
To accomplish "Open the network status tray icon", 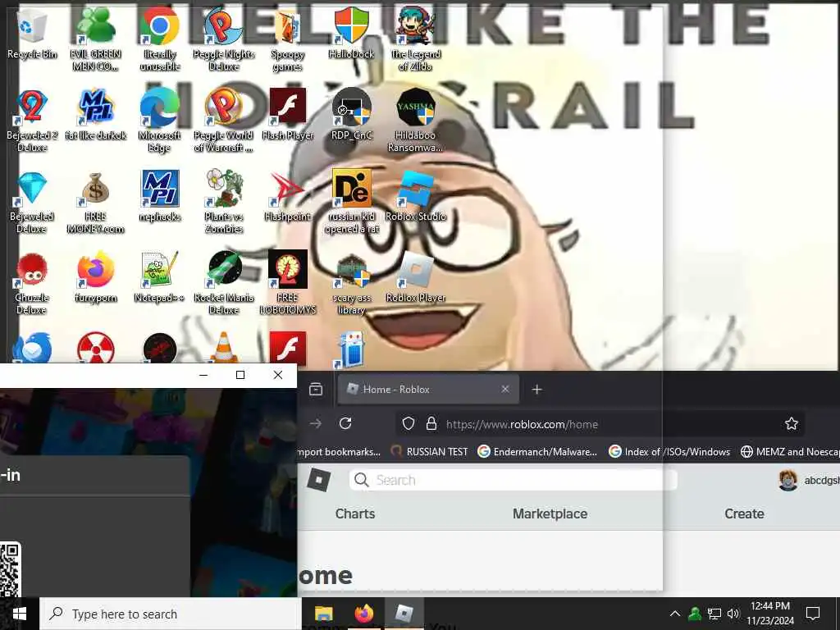I will [714, 614].
